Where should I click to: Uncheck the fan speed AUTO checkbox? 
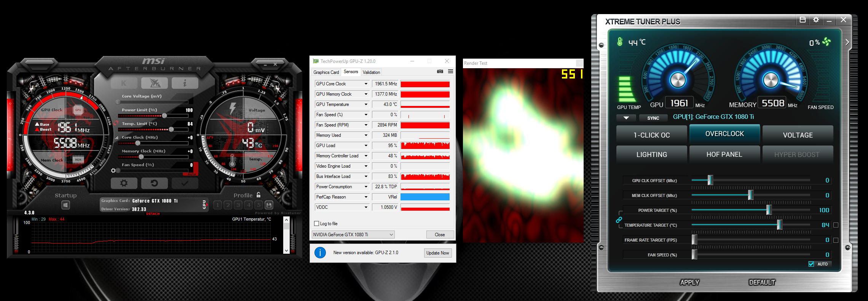coord(811,264)
